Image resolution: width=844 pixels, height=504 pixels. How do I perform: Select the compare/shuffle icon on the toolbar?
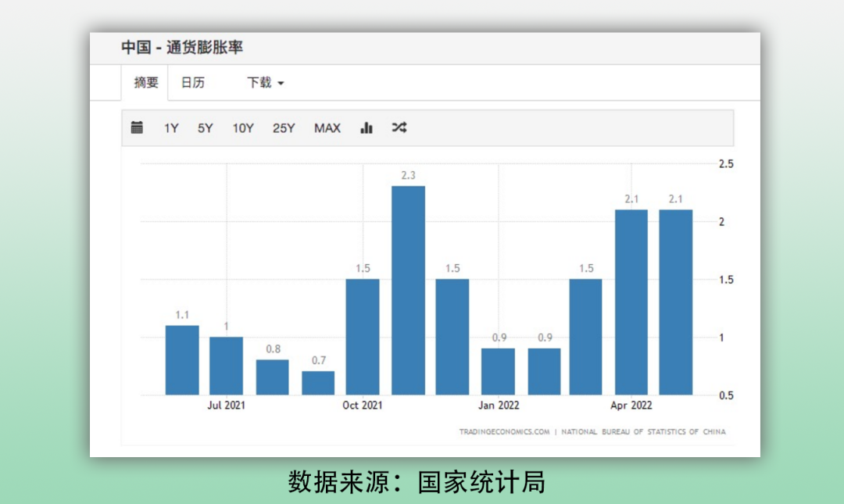[x=399, y=127]
